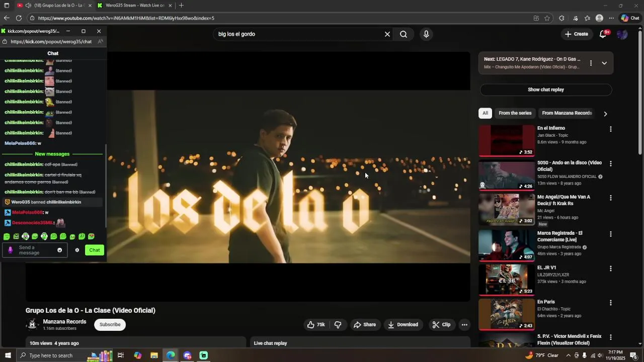Click the YouTube search input field
Image resolution: width=644 pixels, height=362 pixels.
coord(299,34)
